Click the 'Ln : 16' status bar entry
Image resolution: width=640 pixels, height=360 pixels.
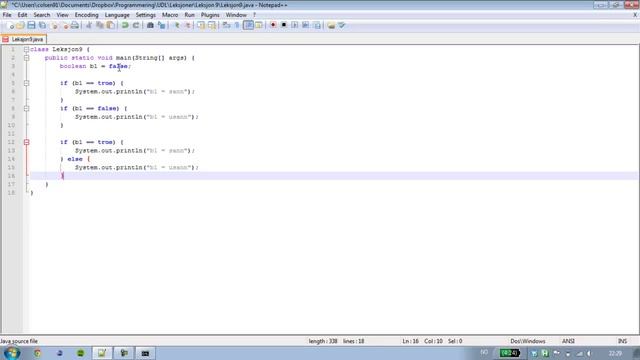tap(411, 341)
